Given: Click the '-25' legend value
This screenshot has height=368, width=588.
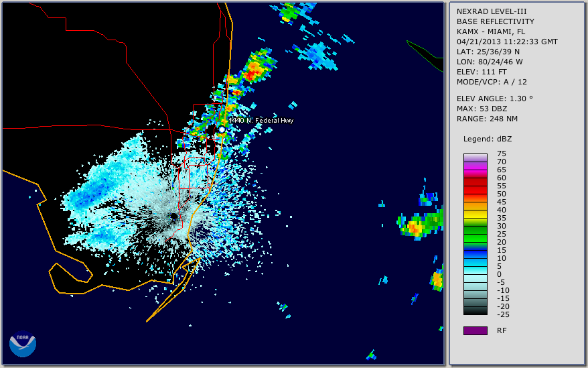Looking at the screenshot, I should [x=503, y=314].
